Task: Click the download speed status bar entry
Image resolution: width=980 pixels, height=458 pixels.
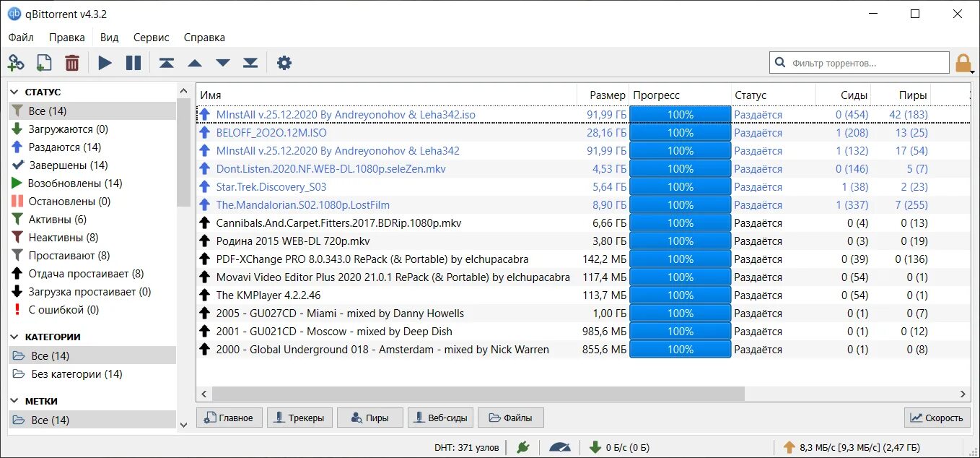Action: (621, 447)
